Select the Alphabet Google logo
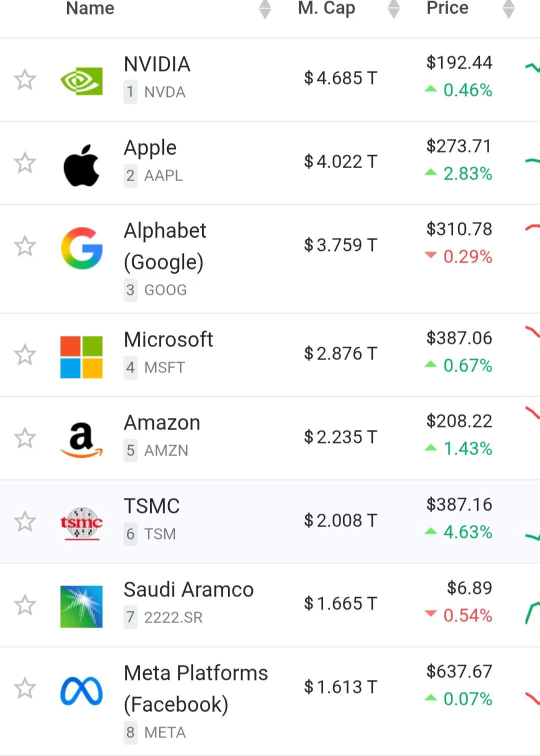 pyautogui.click(x=81, y=248)
